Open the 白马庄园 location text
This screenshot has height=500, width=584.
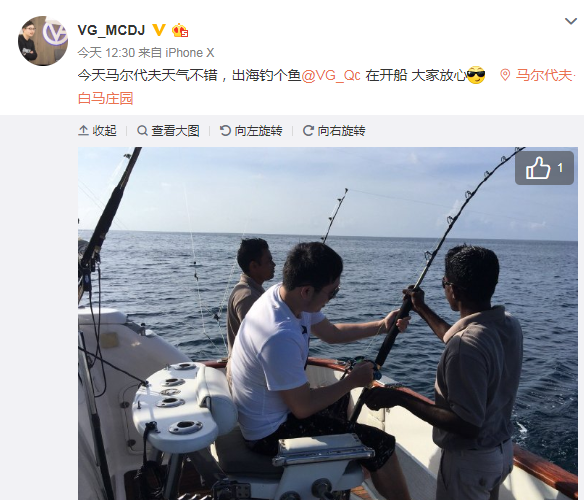point(105,98)
